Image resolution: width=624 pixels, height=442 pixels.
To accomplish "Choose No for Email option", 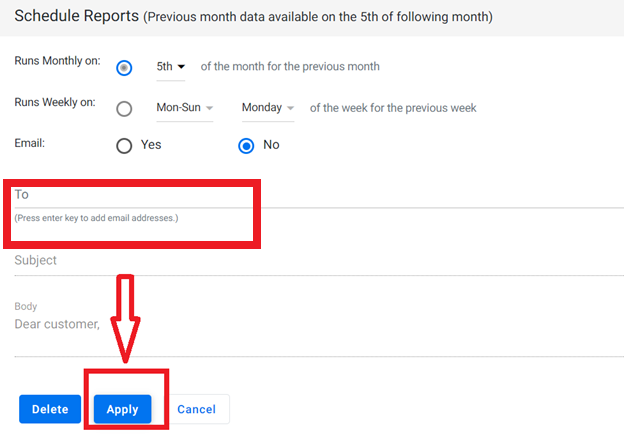I will point(246,146).
